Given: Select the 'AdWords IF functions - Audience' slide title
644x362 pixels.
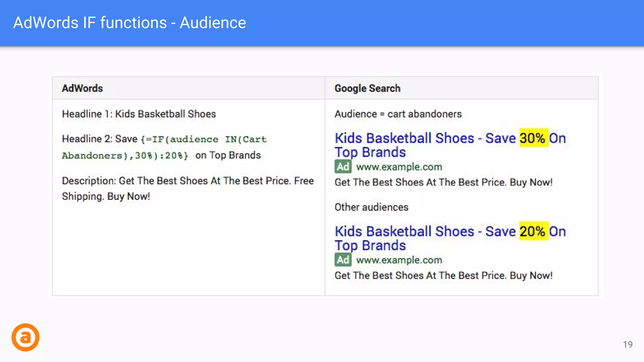Looking at the screenshot, I should pos(130,23).
